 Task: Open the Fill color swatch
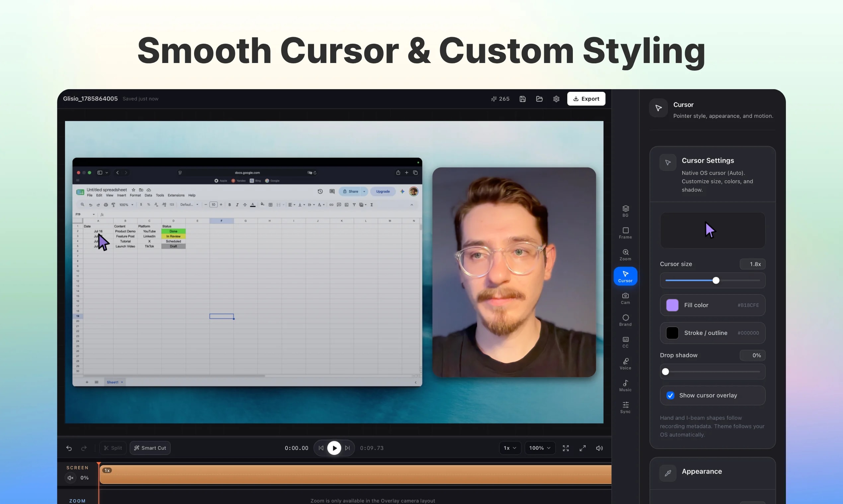672,305
